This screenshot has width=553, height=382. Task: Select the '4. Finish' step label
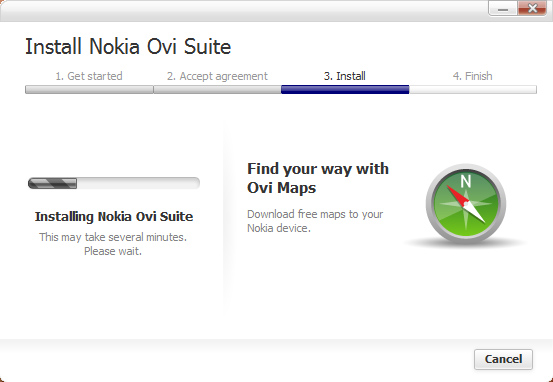(x=473, y=76)
